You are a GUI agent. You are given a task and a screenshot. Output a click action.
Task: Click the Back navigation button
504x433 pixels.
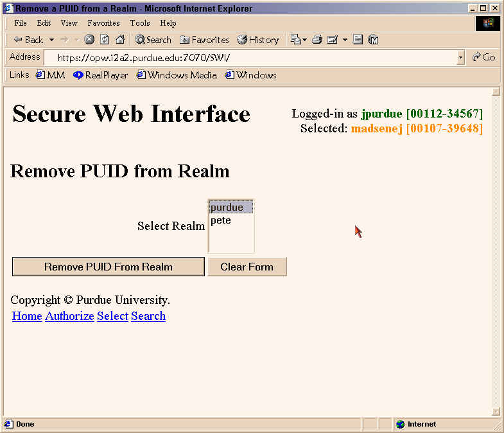click(28, 40)
